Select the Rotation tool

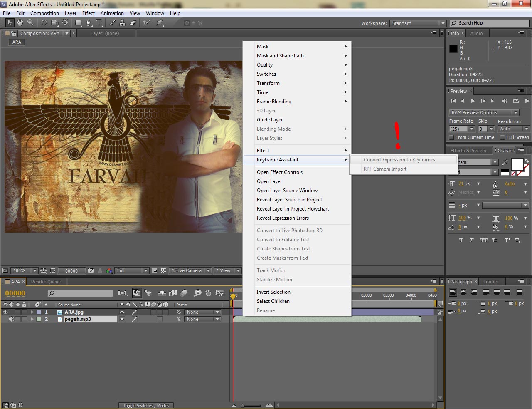pyautogui.click(x=44, y=23)
